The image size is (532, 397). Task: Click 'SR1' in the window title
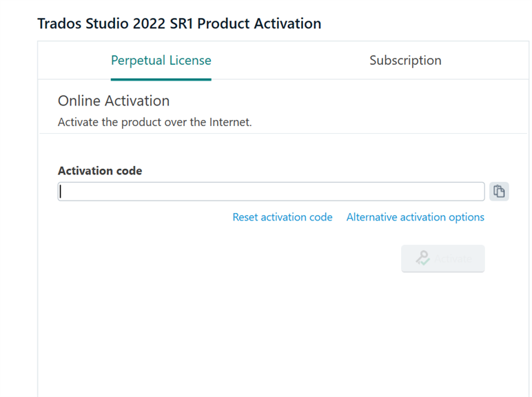(x=181, y=23)
